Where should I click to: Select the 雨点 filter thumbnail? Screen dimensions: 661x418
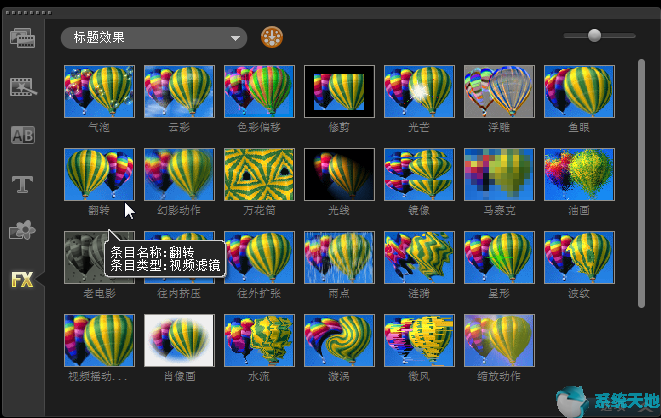339,257
